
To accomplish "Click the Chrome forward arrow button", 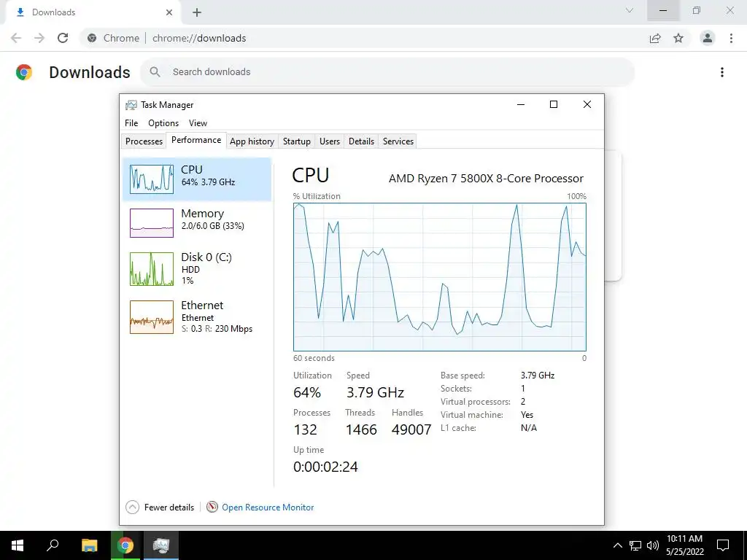I will 39,38.
